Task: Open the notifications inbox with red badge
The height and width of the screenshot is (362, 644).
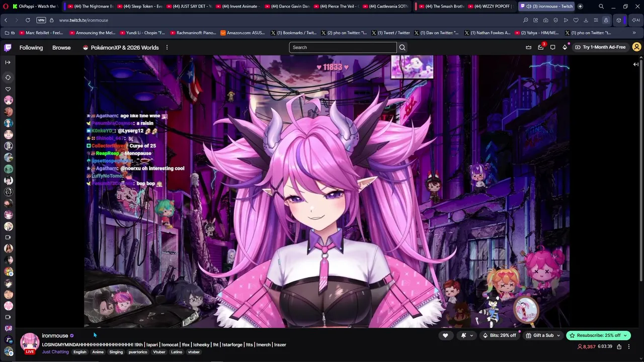Action: coord(541,47)
